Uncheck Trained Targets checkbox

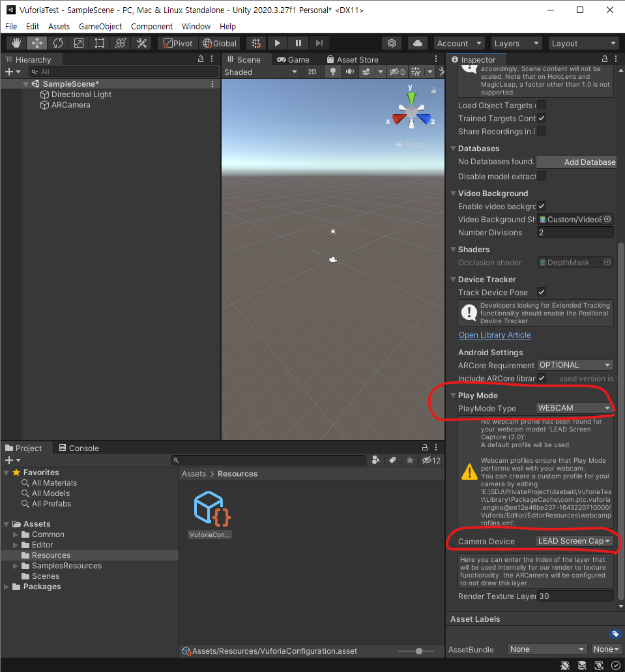coord(542,118)
